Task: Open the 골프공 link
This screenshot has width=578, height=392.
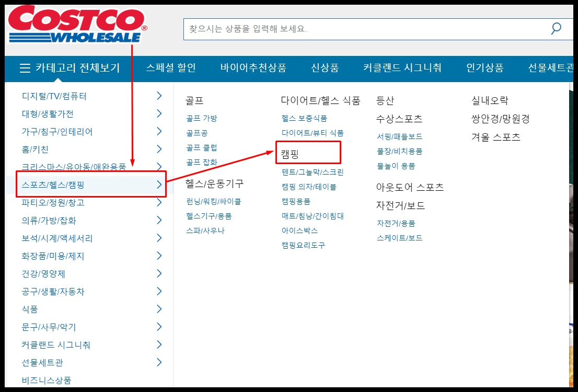Action: pyautogui.click(x=197, y=133)
